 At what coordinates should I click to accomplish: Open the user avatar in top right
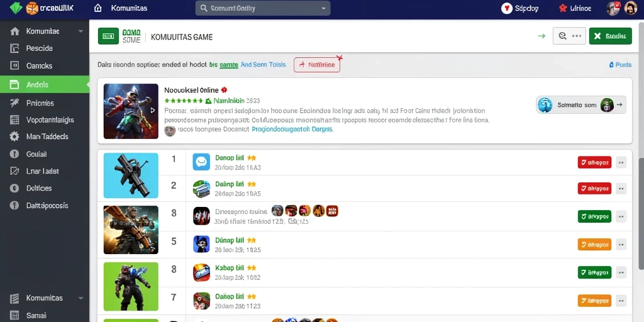[x=630, y=8]
